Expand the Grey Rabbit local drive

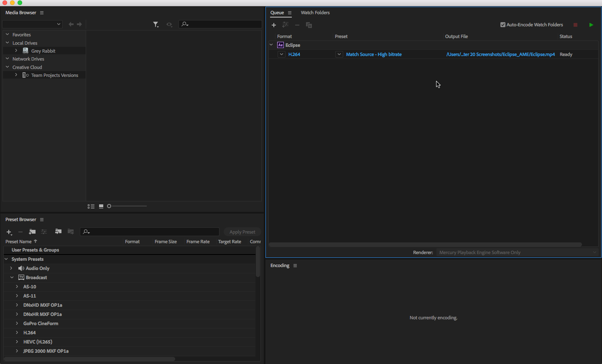pyautogui.click(x=16, y=51)
